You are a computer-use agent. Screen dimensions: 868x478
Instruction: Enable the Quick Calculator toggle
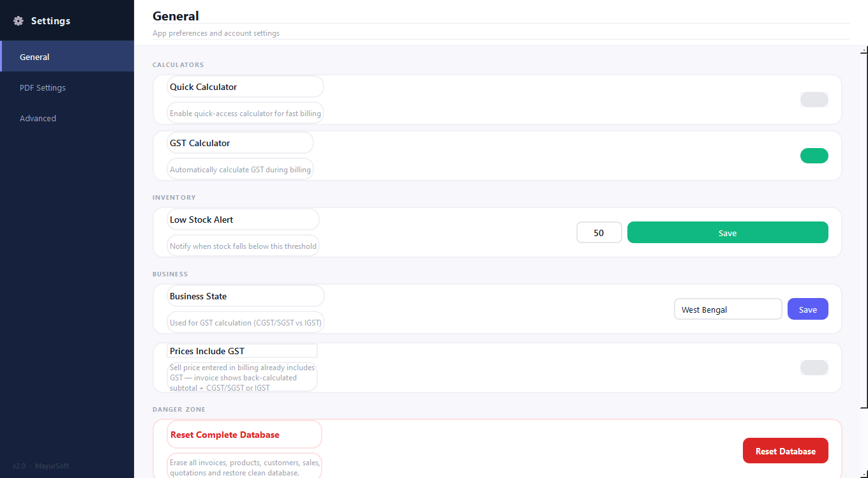(814, 100)
